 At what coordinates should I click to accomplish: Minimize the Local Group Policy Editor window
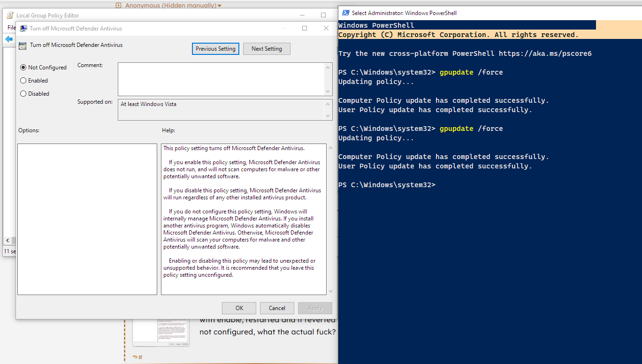click(x=302, y=15)
